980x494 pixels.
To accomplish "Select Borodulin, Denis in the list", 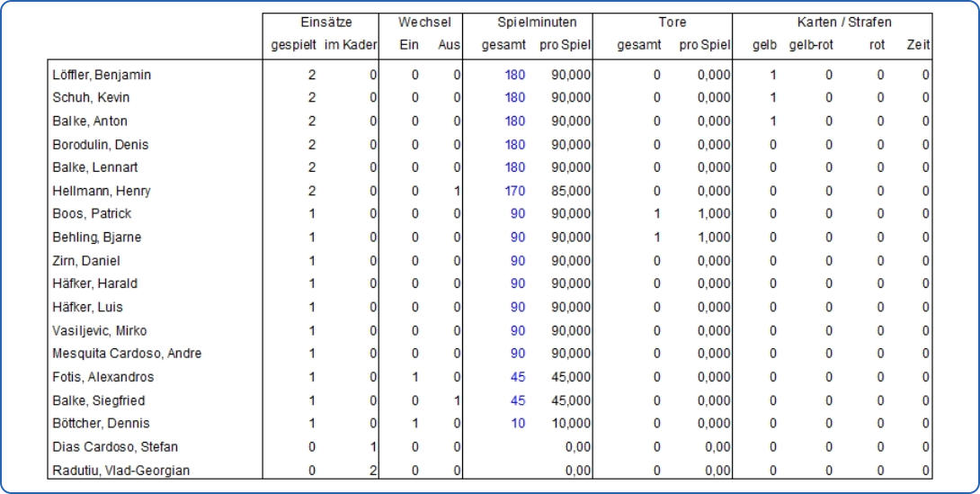I will [x=101, y=145].
